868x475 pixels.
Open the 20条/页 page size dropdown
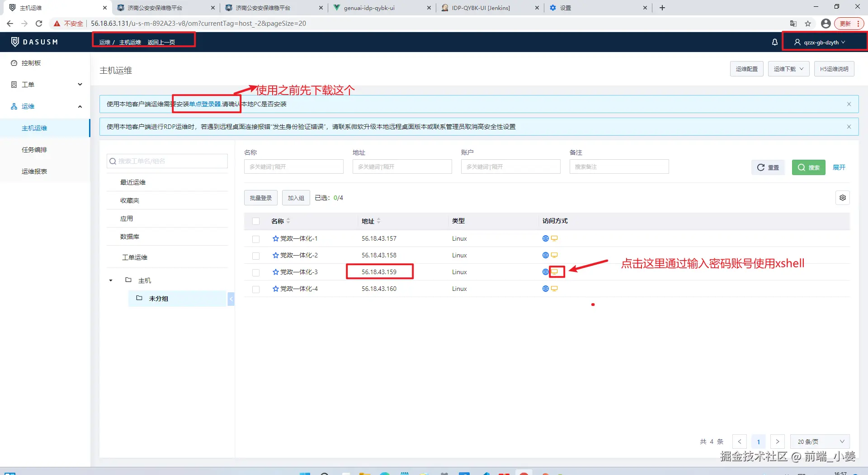pos(820,442)
